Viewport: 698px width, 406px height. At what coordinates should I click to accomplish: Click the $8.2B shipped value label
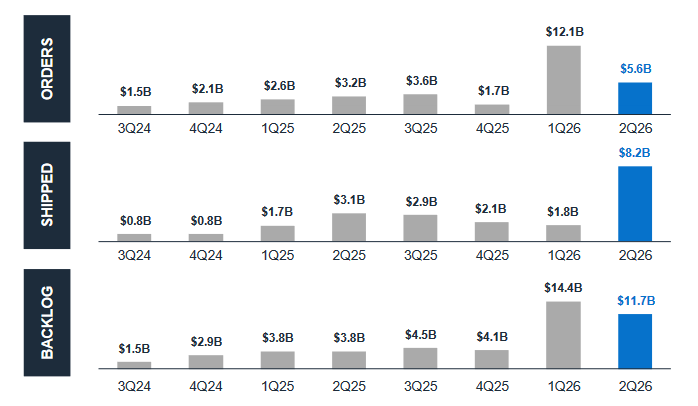[634, 153]
